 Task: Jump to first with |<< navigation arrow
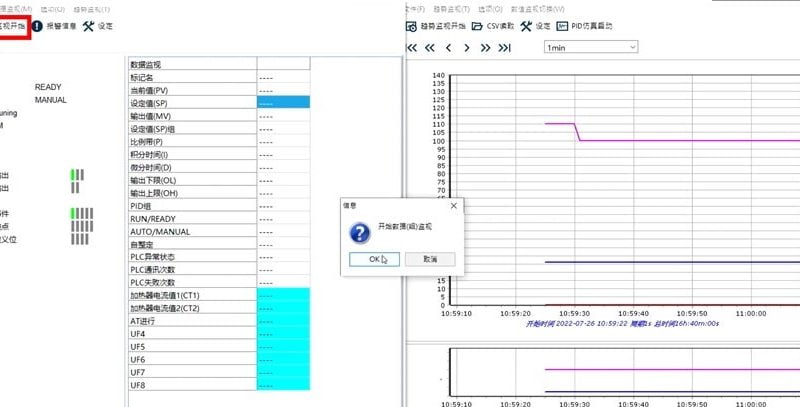click(410, 47)
